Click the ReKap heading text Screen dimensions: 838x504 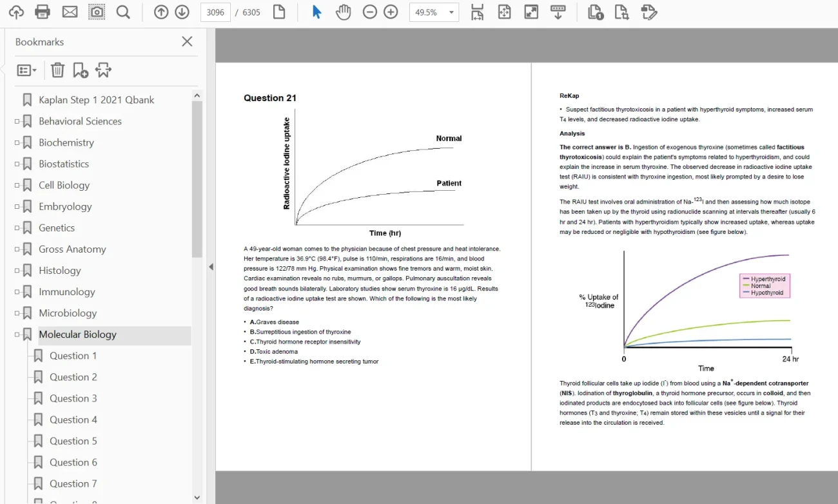[569, 96]
